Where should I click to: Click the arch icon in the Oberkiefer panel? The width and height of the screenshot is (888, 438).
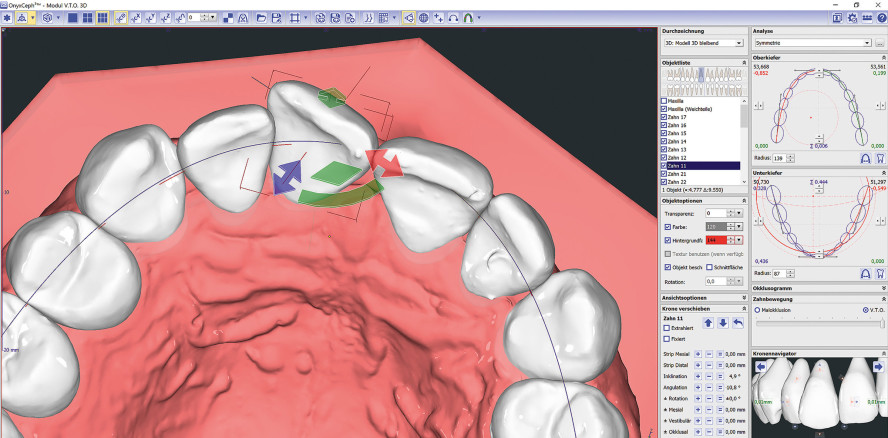865,158
